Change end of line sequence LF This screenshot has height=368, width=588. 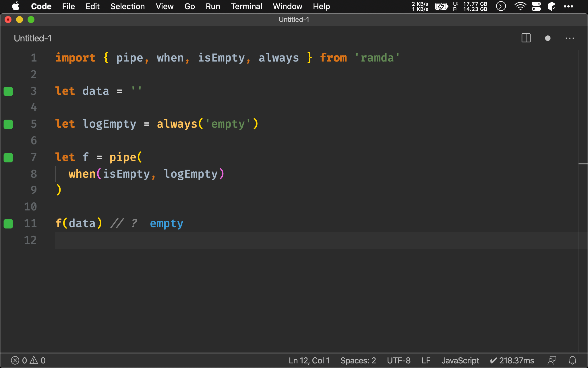tap(426, 361)
